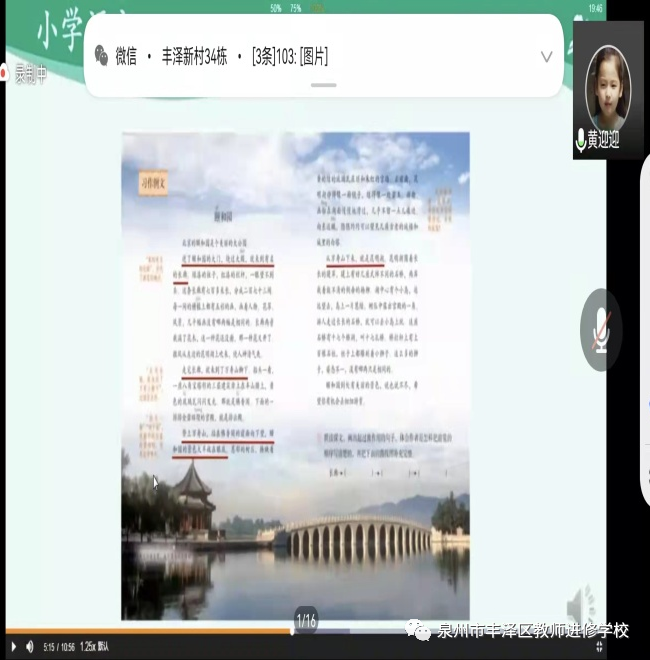This screenshot has height=660, width=650.
Task: Click the 录制中 recording indicator
Action: click(24, 74)
